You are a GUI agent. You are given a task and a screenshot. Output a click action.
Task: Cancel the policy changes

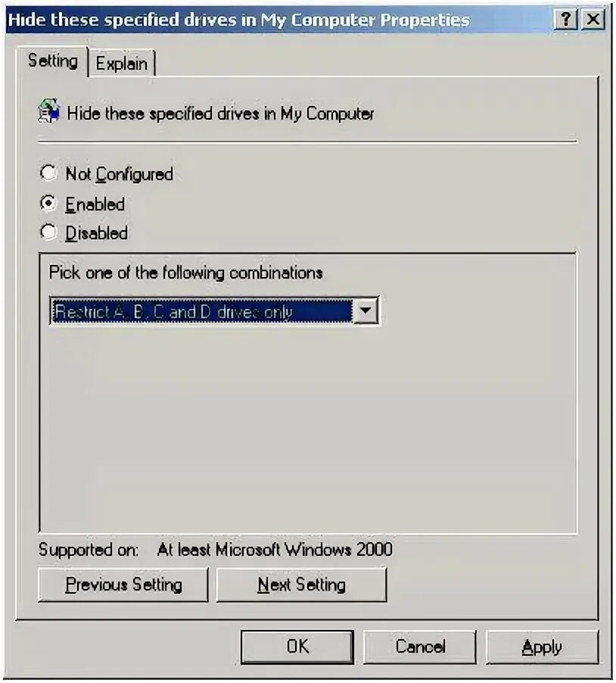[420, 647]
